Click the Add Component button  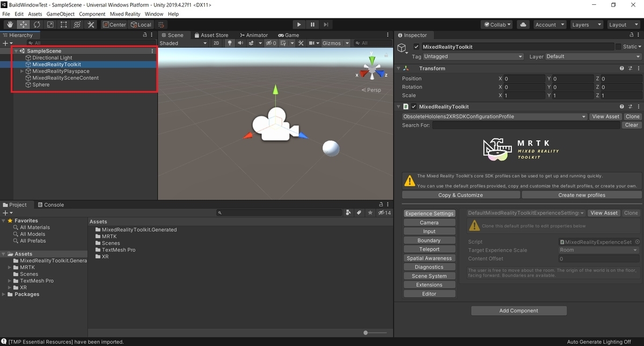tap(519, 311)
